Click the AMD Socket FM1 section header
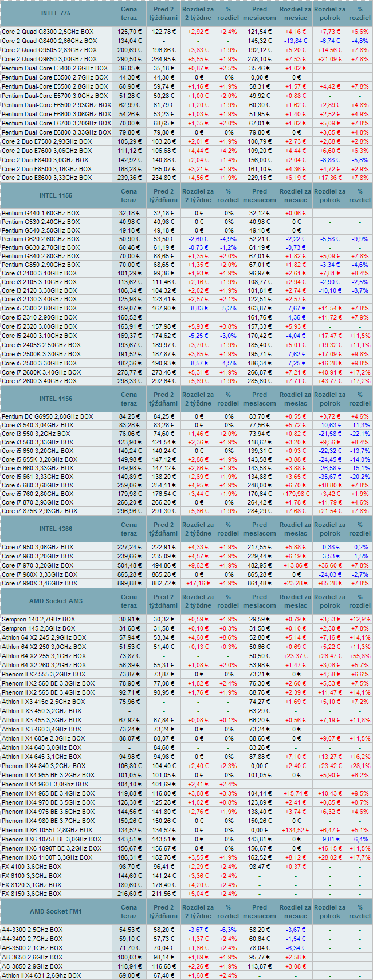This screenshot has width=373, height=980. pyautogui.click(x=56, y=912)
